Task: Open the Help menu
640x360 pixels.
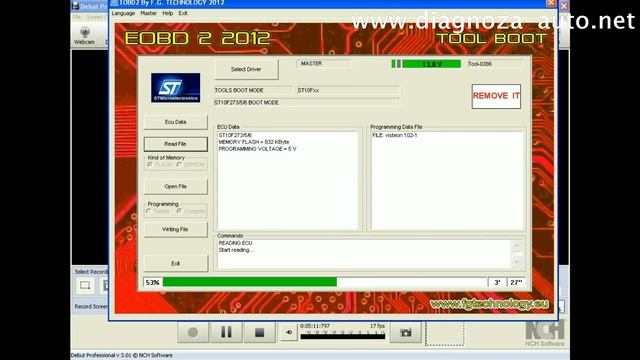Action: pyautogui.click(x=168, y=13)
